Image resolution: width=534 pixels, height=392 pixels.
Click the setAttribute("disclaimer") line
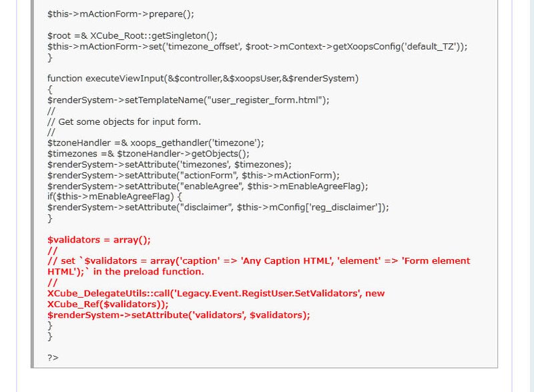[218, 208]
